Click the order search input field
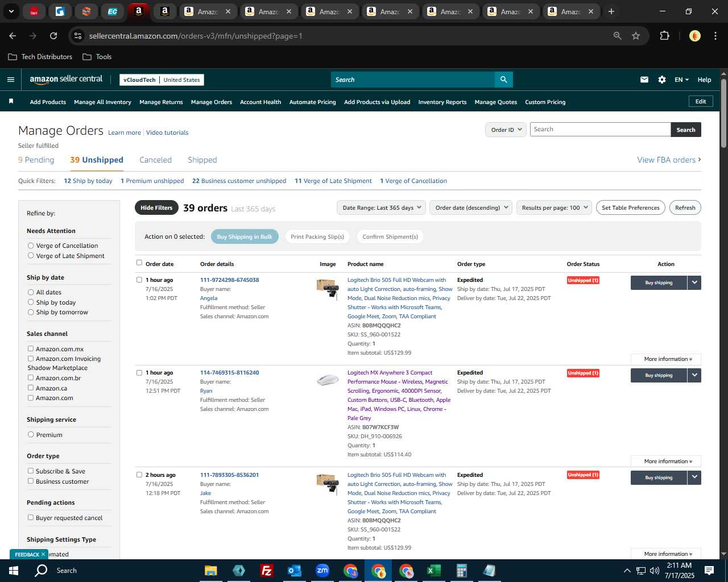This screenshot has height=582, width=728. point(600,130)
